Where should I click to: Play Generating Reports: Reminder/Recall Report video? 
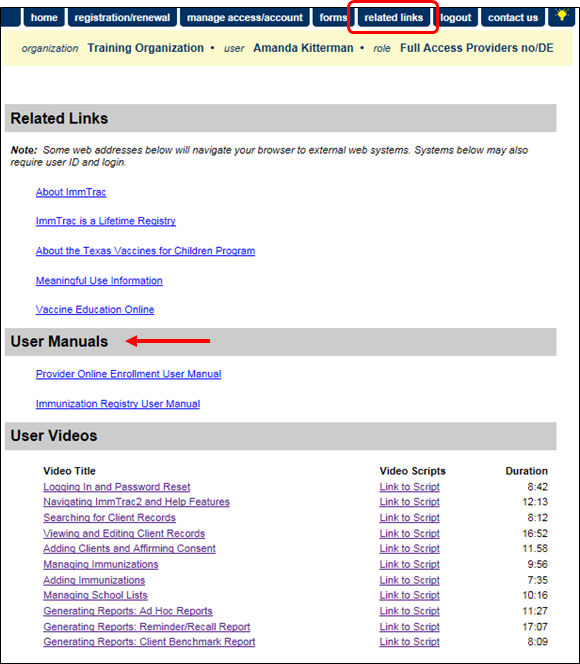coord(146,627)
